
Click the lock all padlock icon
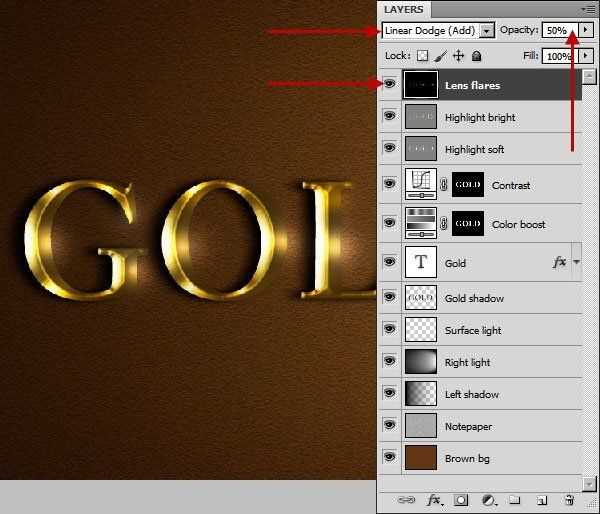476,56
